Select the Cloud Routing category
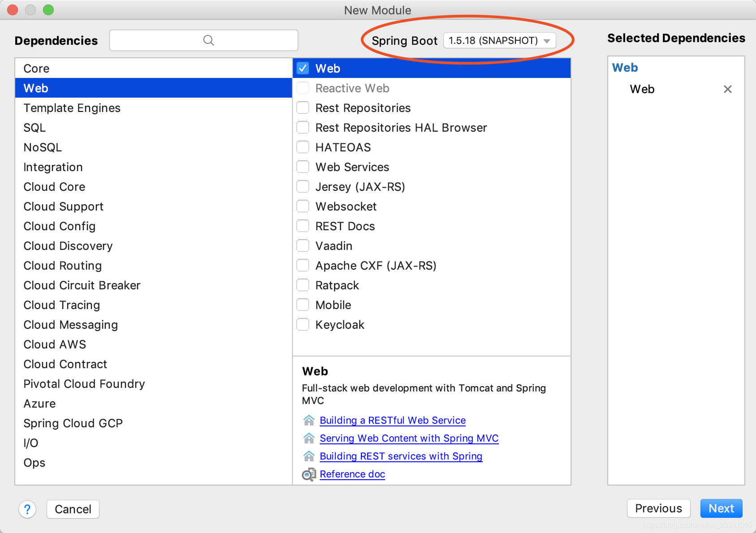The image size is (756, 533). pos(154,266)
